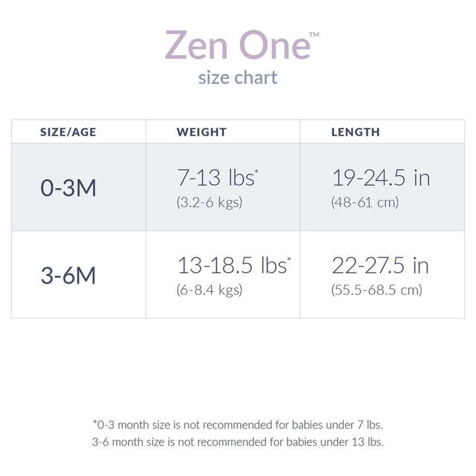Click the footnote about babies under 13 lbs
476x476 pixels.
(x=238, y=441)
